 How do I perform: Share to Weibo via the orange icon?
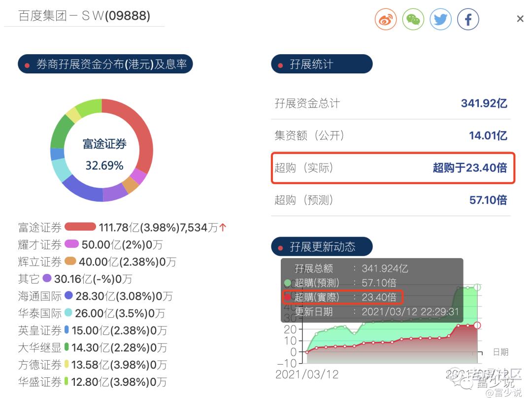coord(386,19)
